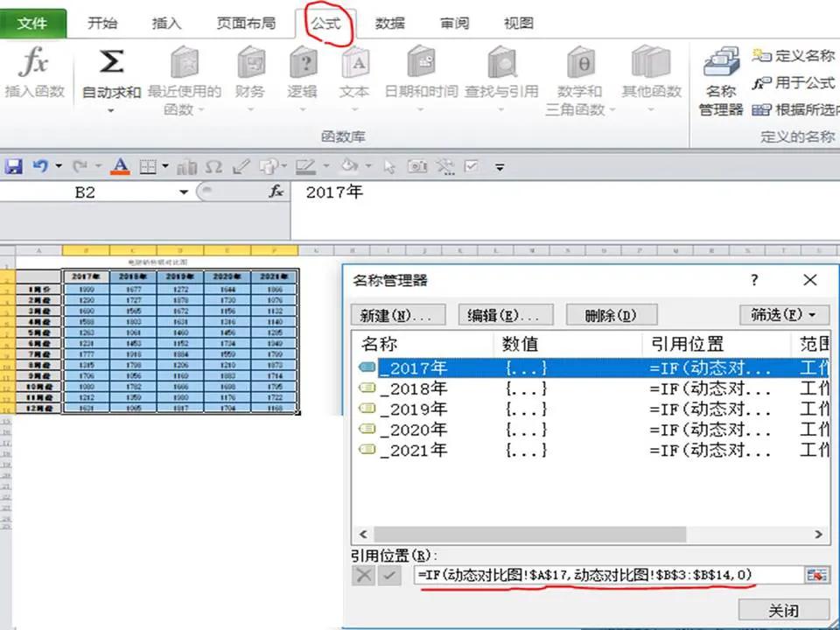Click Edit (编辑) button in Name Manager
The width and height of the screenshot is (840, 630).
pos(505,315)
